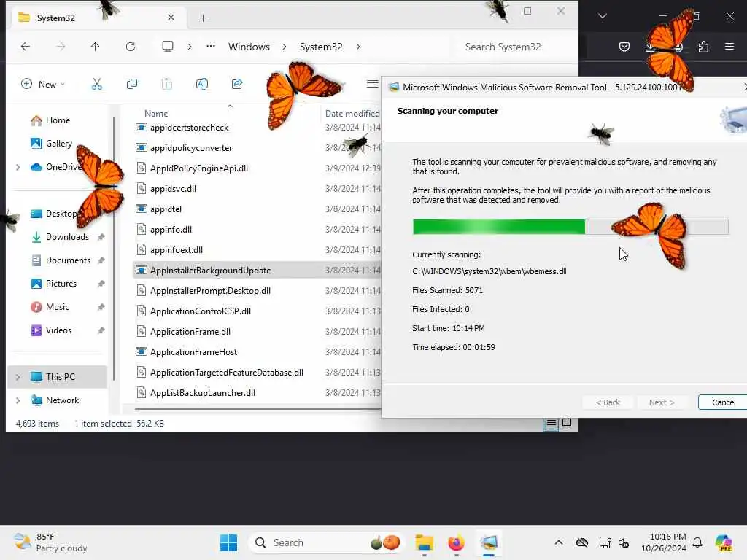This screenshot has width=747, height=560.
Task: Select System32 in the address breadcrumb
Action: pos(321,47)
